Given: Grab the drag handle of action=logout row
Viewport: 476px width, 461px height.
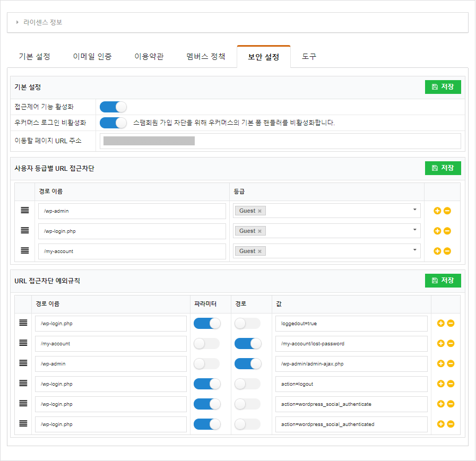Looking at the screenshot, I should [23, 383].
